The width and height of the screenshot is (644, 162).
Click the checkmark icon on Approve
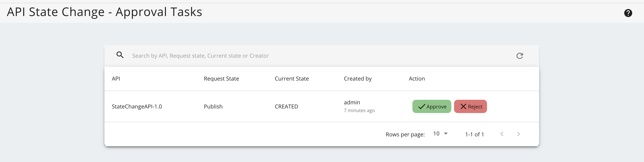(x=422, y=107)
